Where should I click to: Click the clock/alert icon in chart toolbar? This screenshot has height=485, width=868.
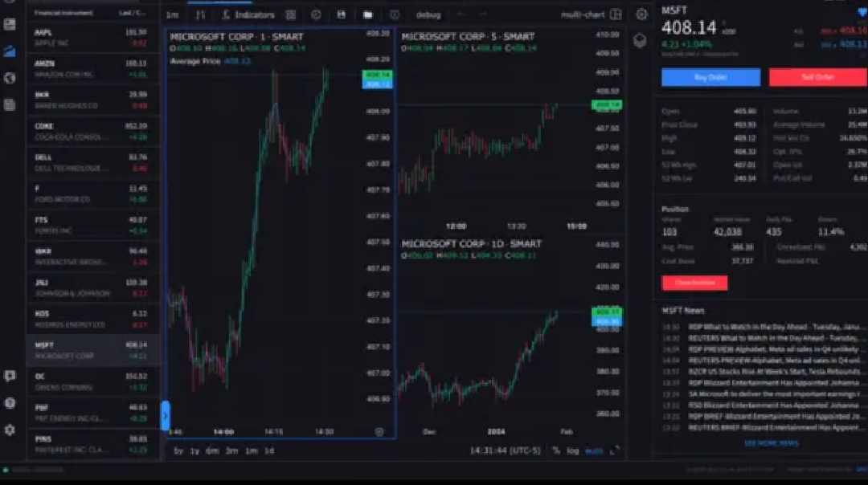(316, 15)
